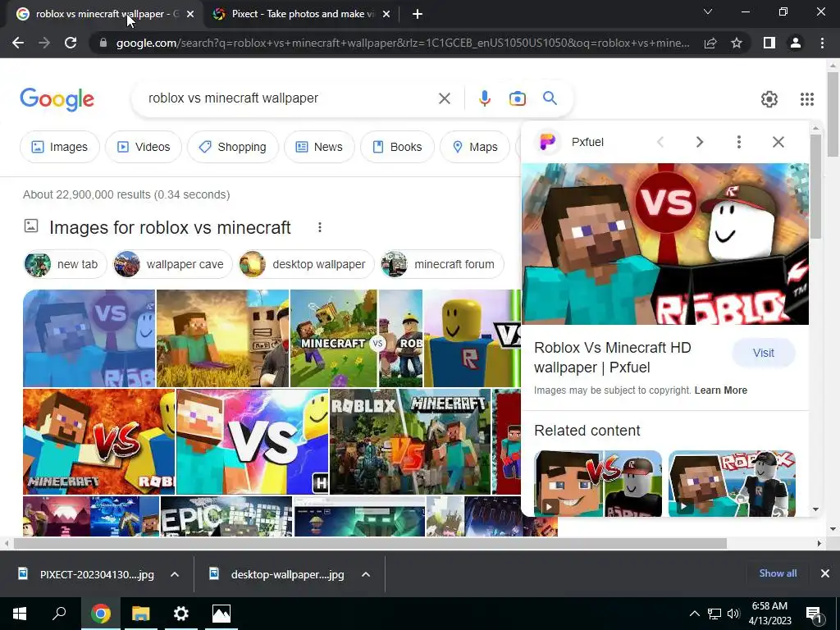Click the share page icon in address bar

coord(710,43)
